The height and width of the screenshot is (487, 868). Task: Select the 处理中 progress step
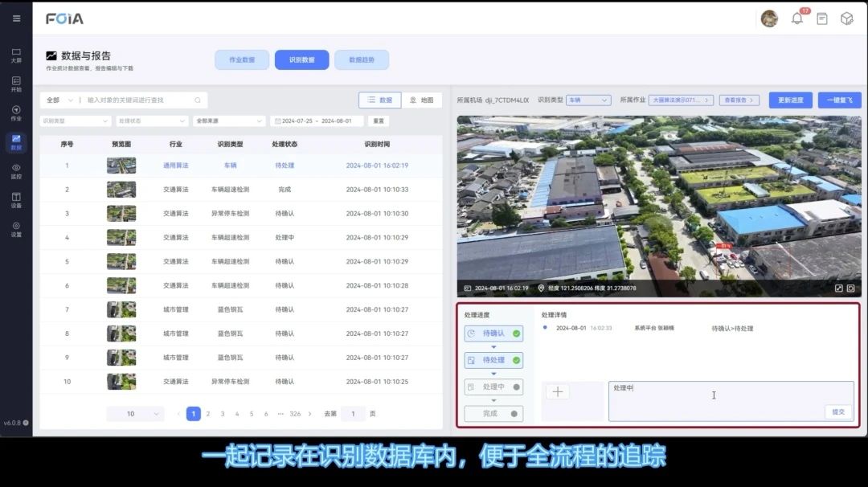pos(493,387)
